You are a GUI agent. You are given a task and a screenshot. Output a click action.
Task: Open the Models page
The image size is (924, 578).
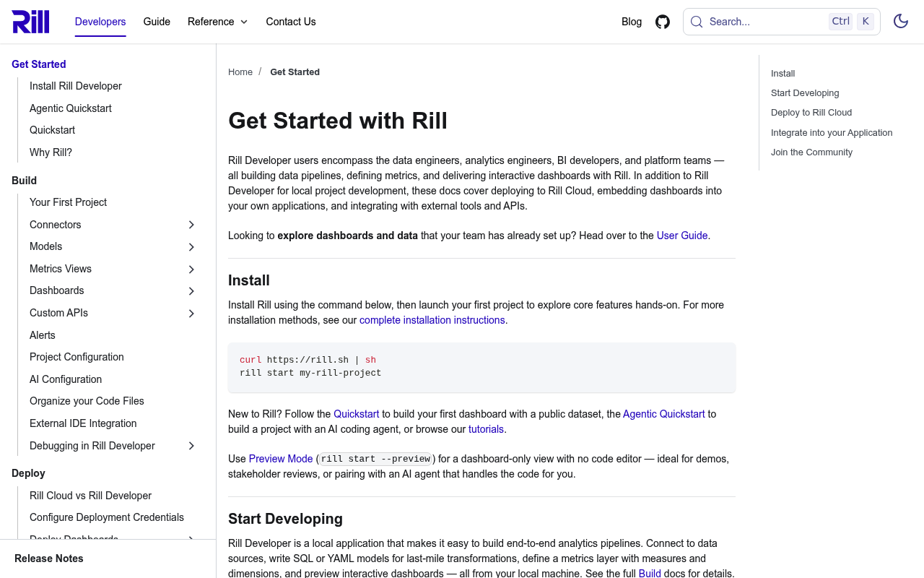tap(46, 246)
